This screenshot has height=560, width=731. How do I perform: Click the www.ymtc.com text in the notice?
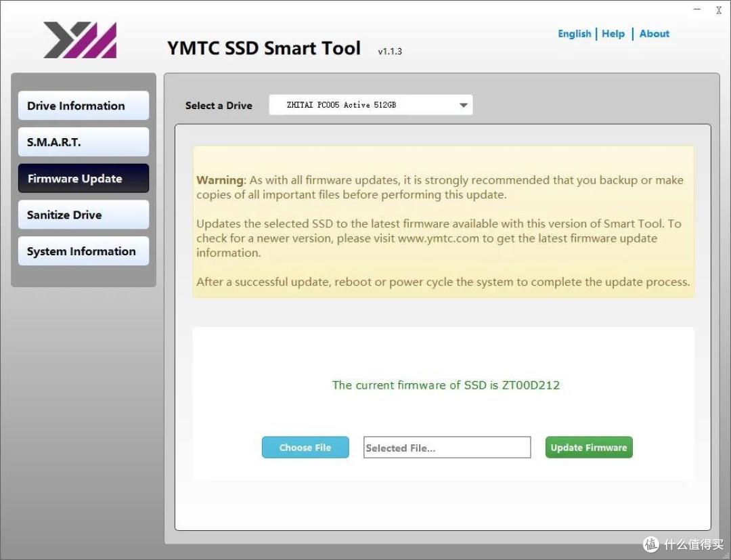[438, 238]
